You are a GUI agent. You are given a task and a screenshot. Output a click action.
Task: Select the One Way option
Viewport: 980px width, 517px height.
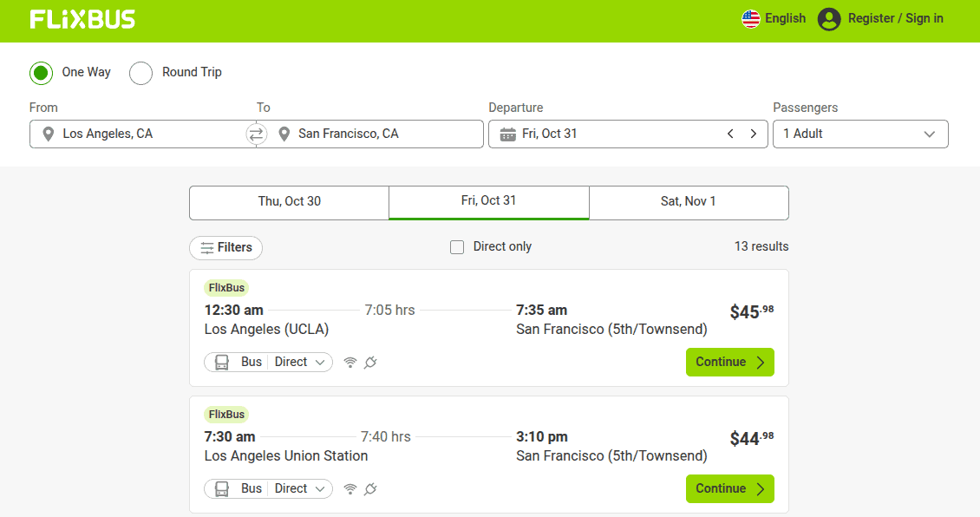[41, 73]
